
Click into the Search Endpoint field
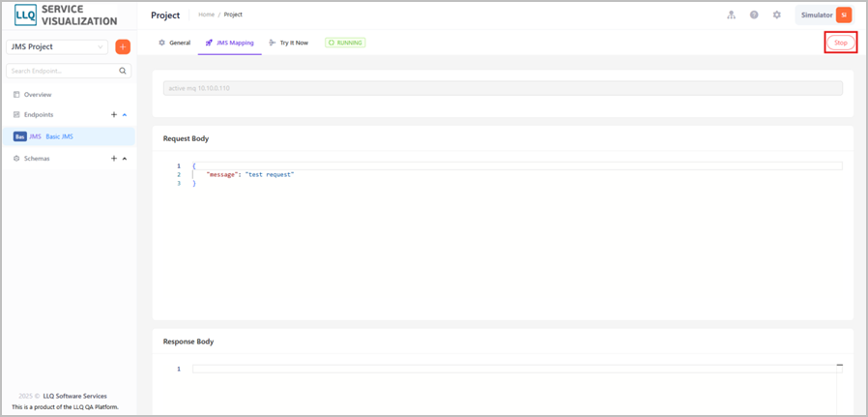click(x=69, y=71)
